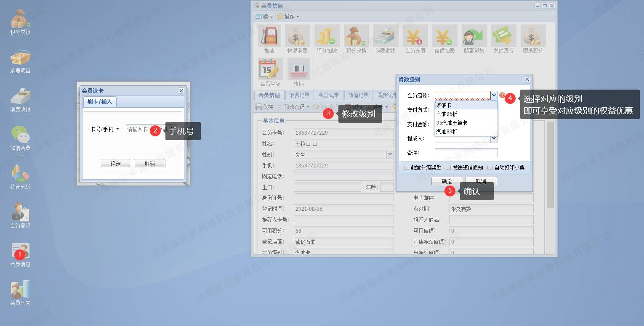Open the 会员登记 desktop icon

[20, 216]
